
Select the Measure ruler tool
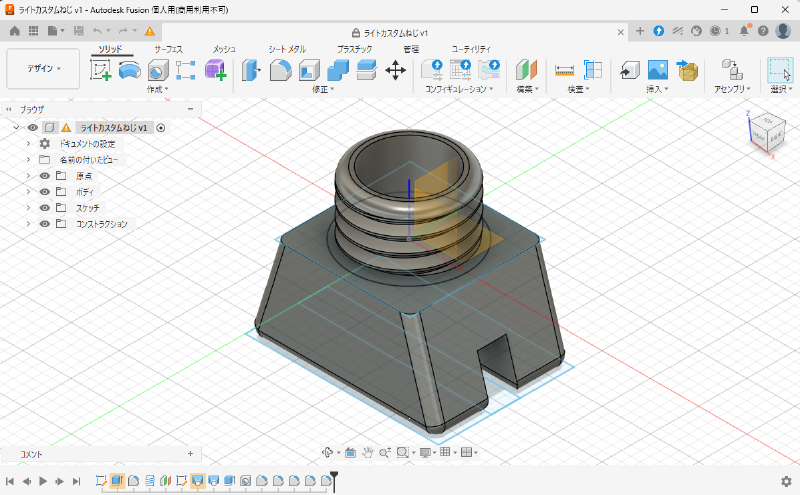point(564,70)
